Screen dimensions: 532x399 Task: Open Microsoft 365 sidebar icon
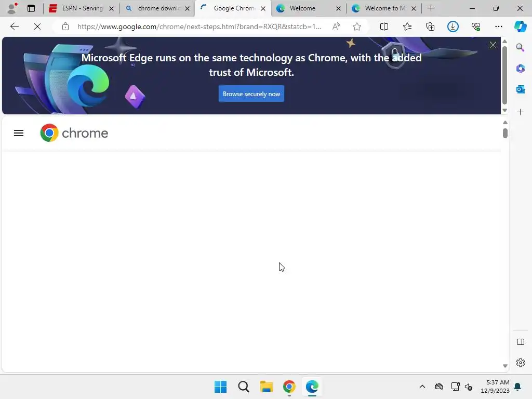(520, 69)
